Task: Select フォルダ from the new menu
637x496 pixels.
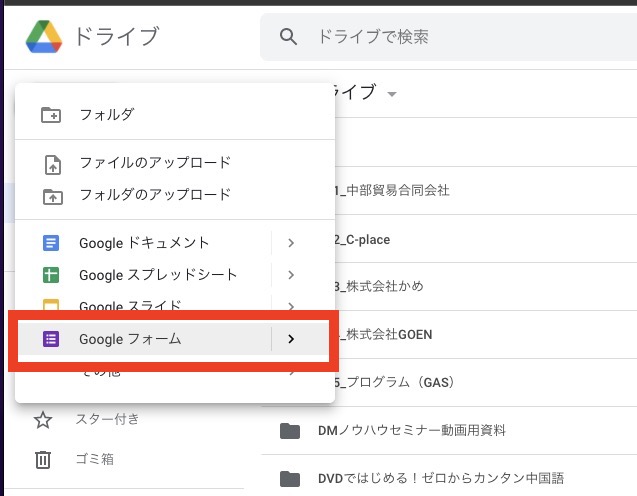Action: coord(107,115)
